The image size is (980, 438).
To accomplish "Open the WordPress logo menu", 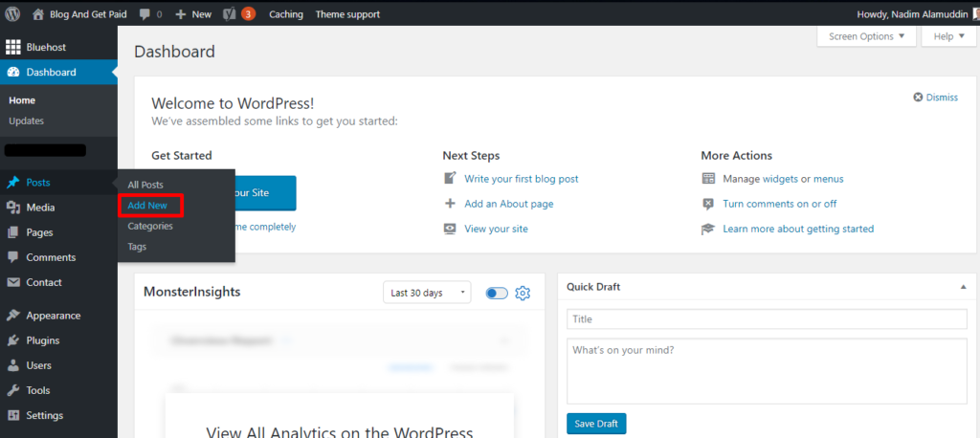I will 13,13.
